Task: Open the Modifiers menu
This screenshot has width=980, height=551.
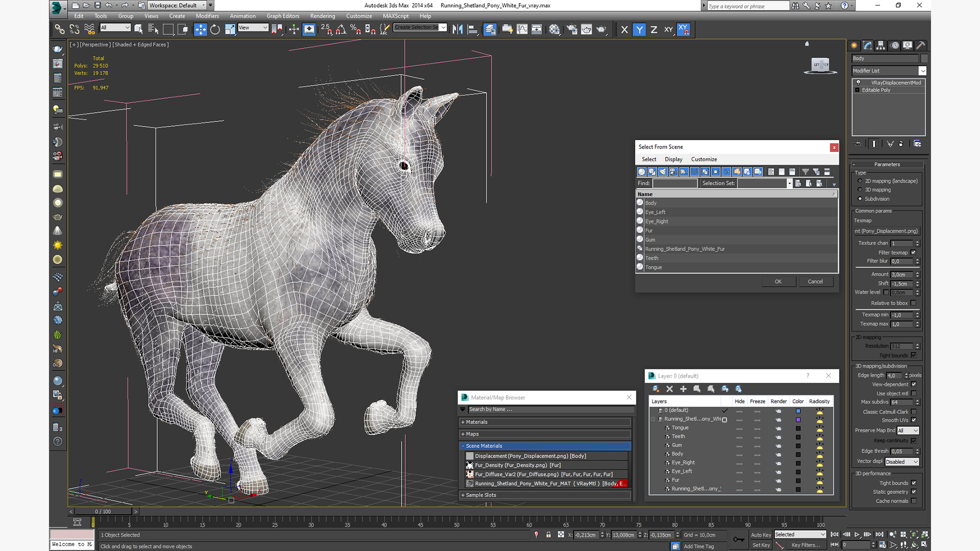Action: [x=207, y=16]
